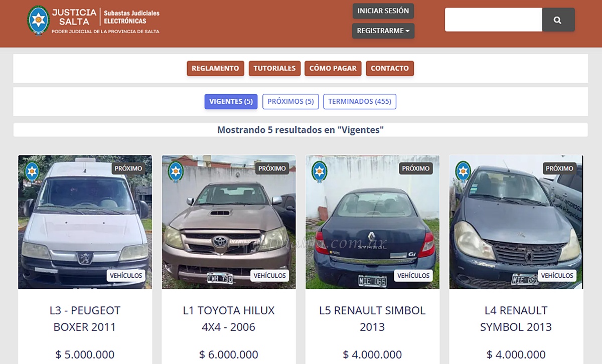Focus the search text field in header

493,20
